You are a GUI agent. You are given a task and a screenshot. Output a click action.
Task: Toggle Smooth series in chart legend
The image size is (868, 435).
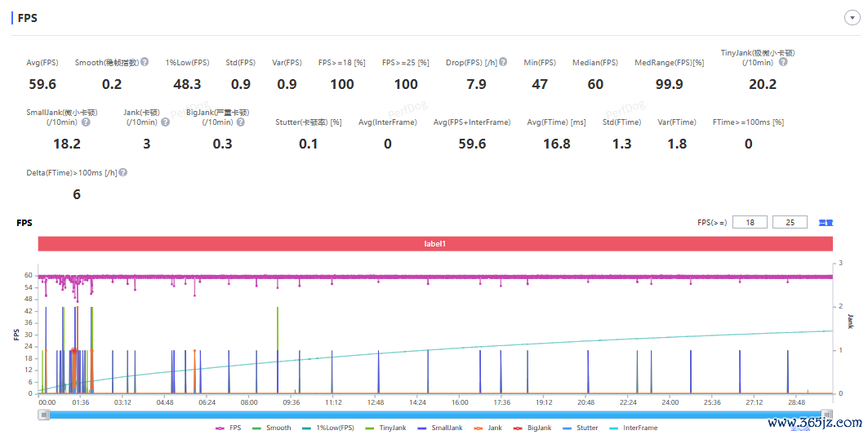click(x=271, y=428)
